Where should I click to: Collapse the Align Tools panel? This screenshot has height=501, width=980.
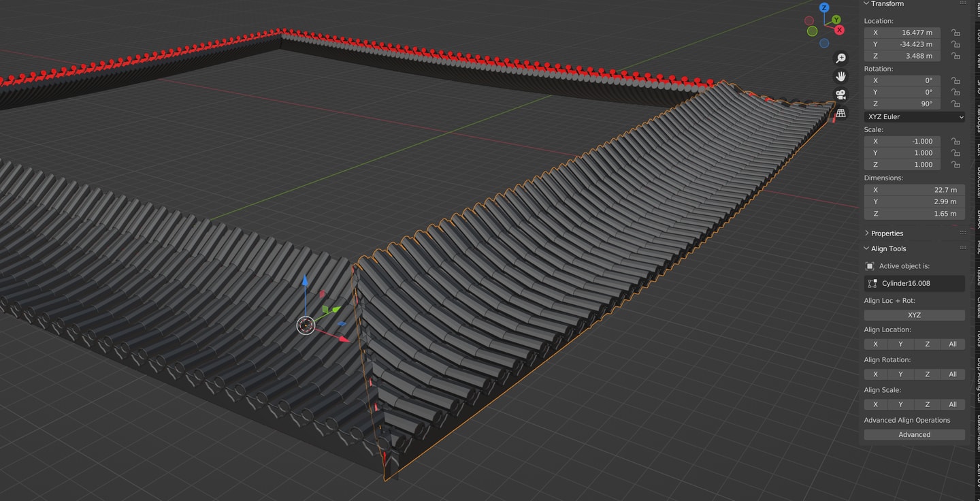tap(866, 248)
